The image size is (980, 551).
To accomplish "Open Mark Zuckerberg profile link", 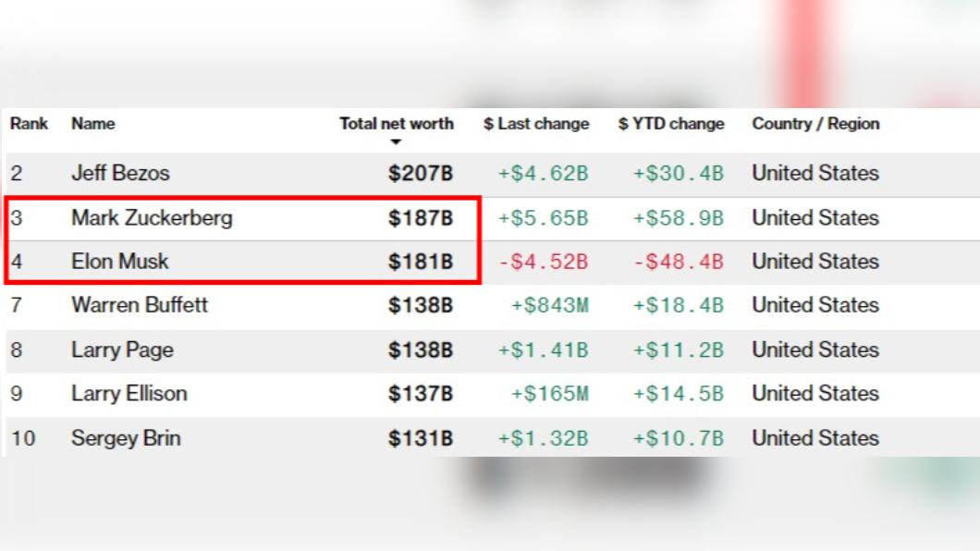I will click(152, 218).
